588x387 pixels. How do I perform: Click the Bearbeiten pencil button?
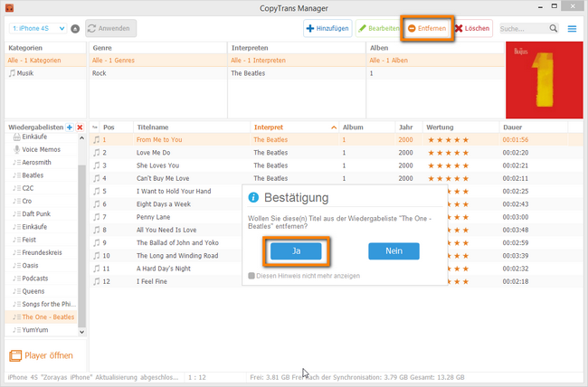(378, 28)
